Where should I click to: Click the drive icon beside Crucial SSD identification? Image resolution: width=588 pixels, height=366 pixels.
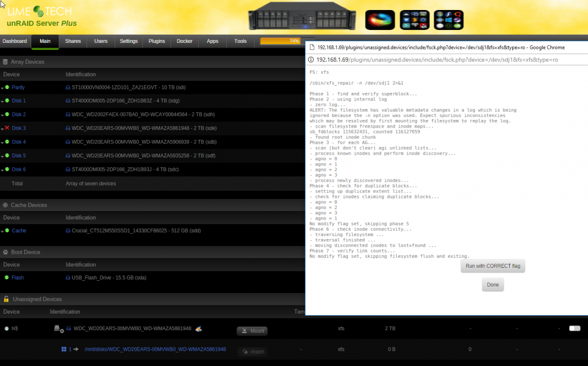tap(68, 231)
